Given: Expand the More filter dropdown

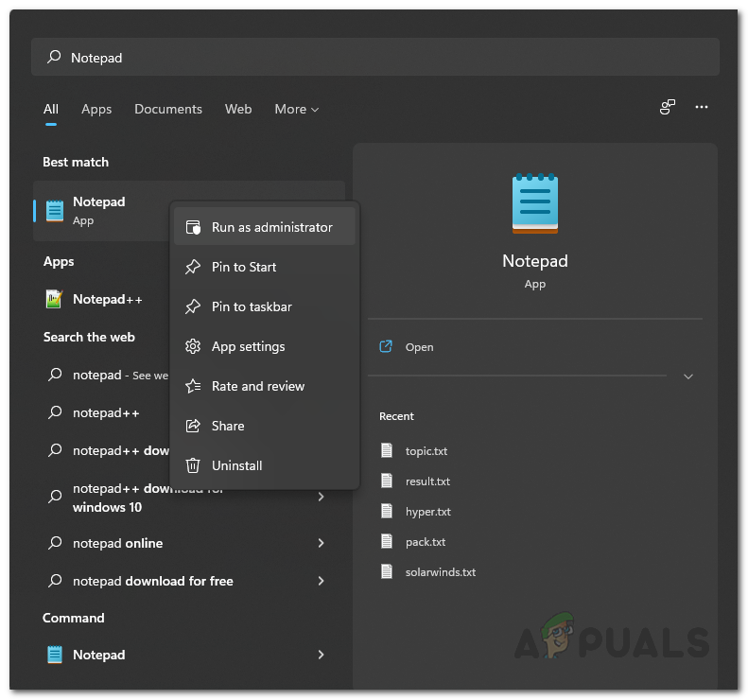Looking at the screenshot, I should (296, 110).
